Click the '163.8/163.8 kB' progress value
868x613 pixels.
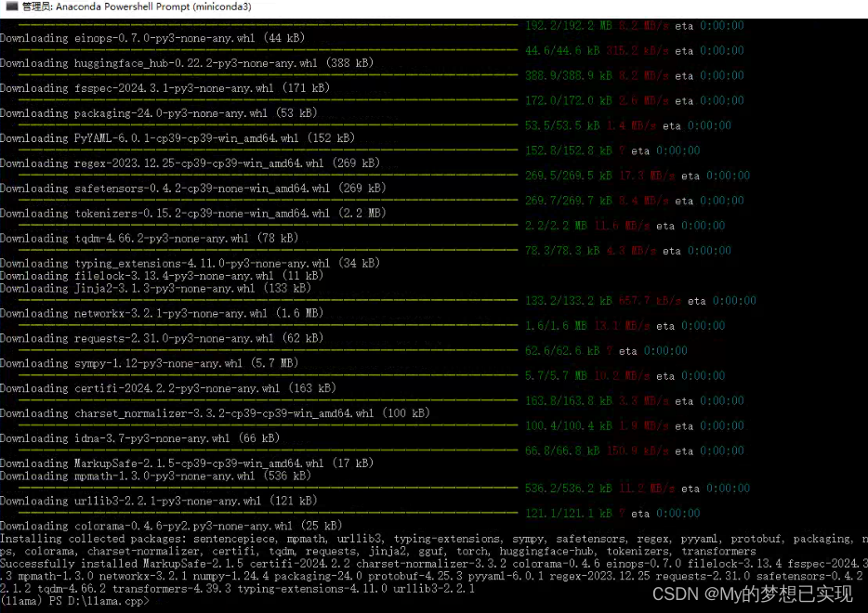click(569, 400)
